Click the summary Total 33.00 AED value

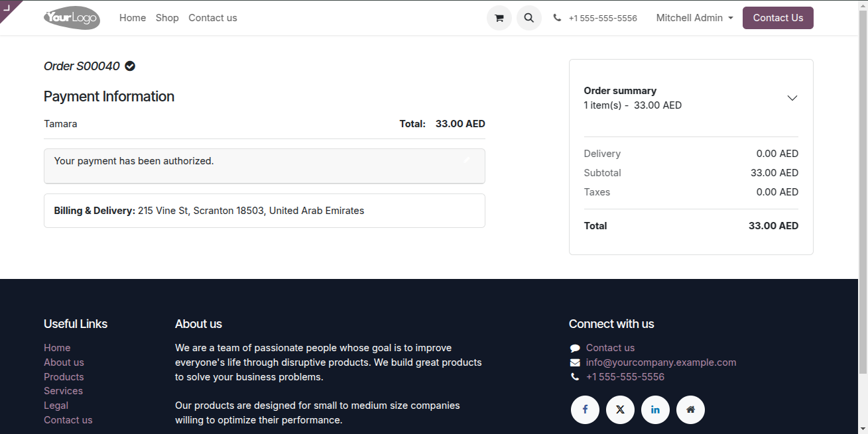click(773, 226)
